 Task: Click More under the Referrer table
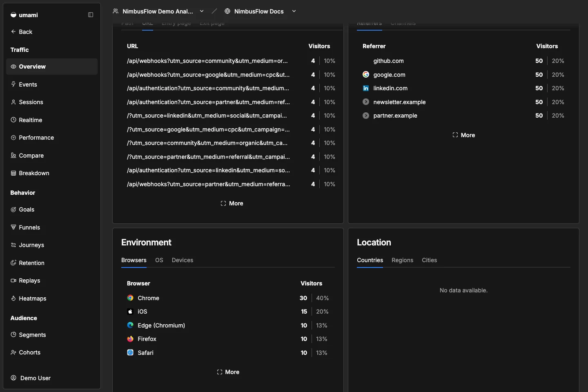click(463, 135)
